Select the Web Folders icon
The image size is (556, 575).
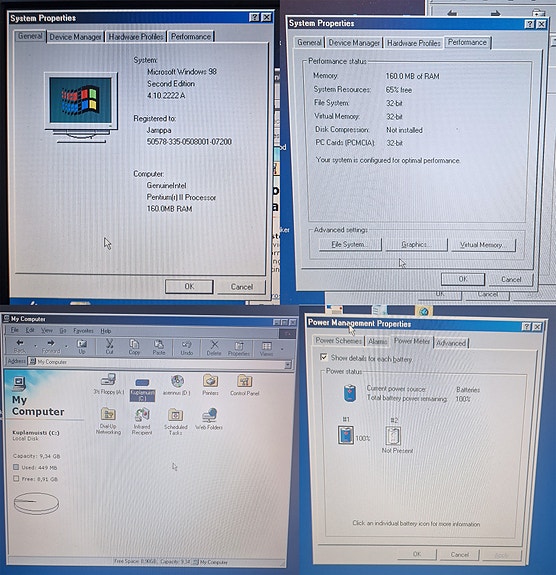click(209, 419)
